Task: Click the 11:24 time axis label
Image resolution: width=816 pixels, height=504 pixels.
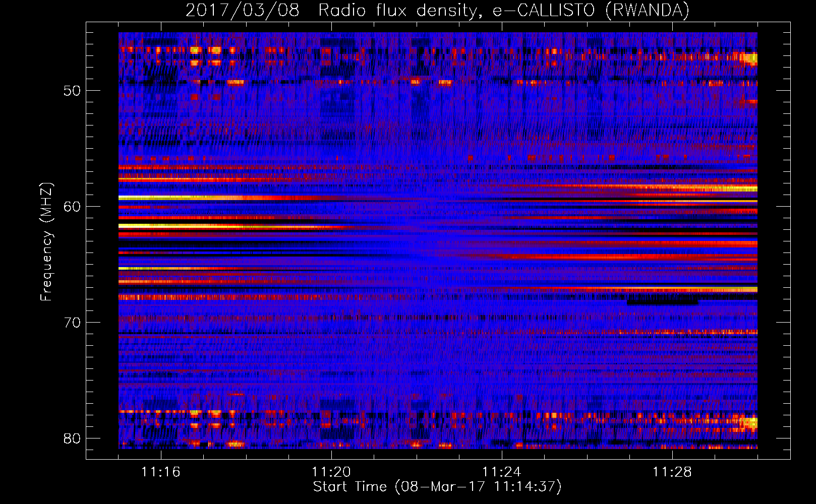Action: click(x=502, y=472)
